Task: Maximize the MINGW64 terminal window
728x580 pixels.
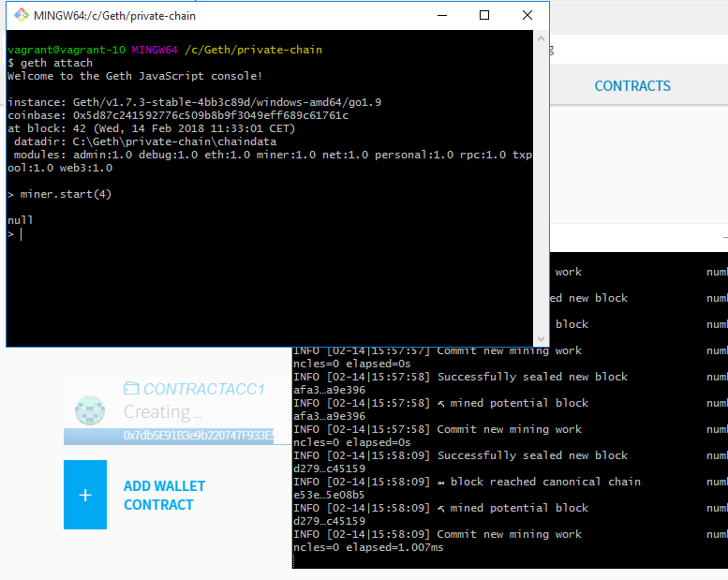Action: tap(484, 15)
